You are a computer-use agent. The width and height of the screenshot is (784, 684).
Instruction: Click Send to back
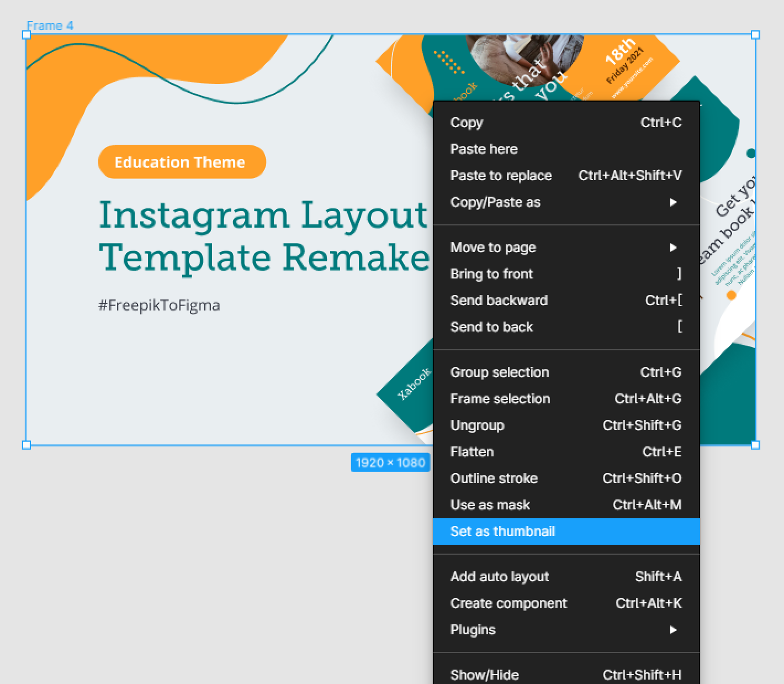[x=566, y=327]
